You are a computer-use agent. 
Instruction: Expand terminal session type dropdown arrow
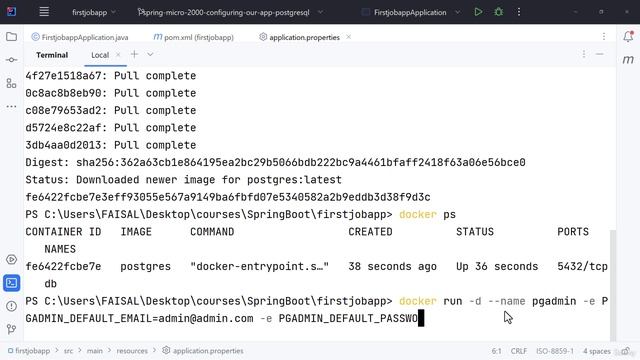(x=150, y=54)
